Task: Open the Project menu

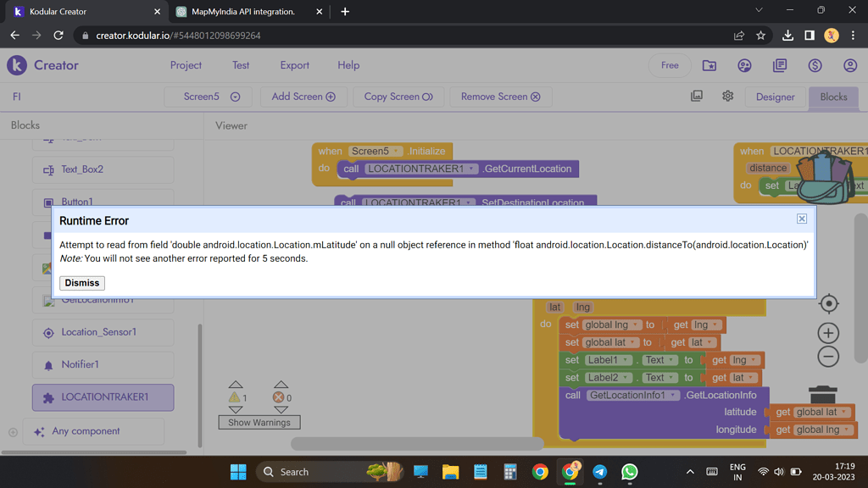Action: click(x=186, y=65)
